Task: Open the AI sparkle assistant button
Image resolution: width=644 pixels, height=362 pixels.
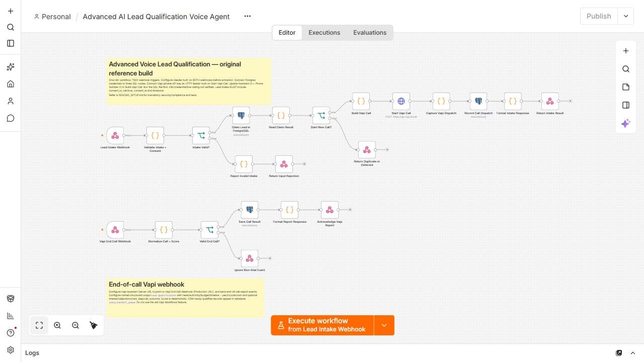Action: tap(626, 123)
